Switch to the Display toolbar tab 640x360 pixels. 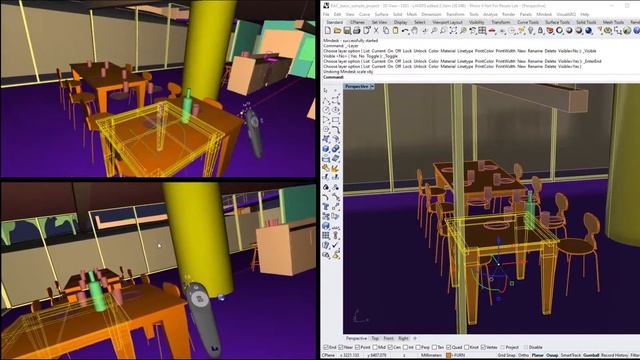[x=400, y=22]
